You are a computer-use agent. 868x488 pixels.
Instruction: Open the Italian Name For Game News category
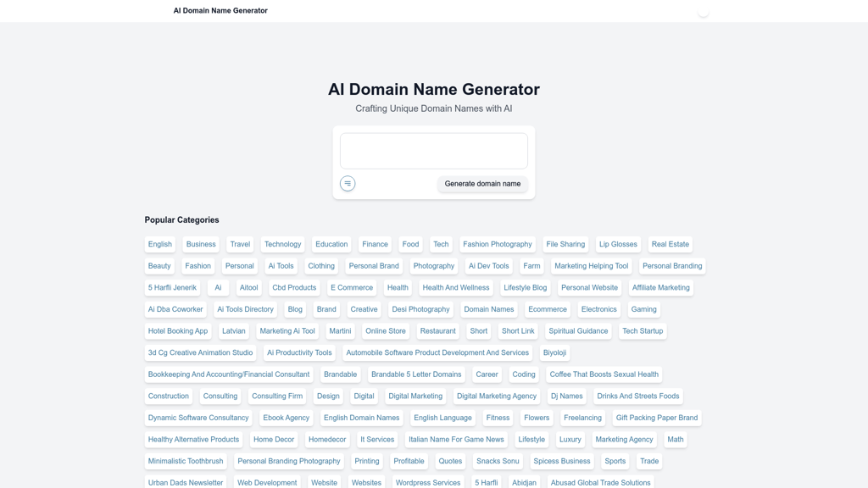point(455,439)
